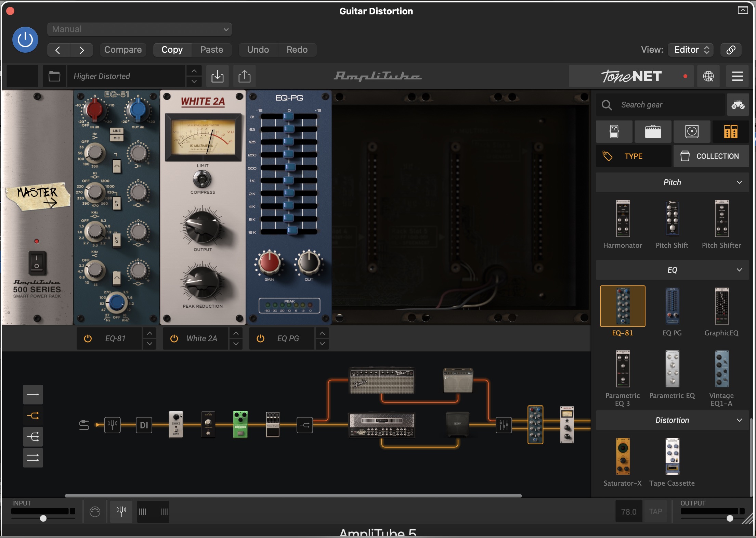This screenshot has width=756, height=538.
Task: Click the TAP tempo button
Action: [x=655, y=512]
